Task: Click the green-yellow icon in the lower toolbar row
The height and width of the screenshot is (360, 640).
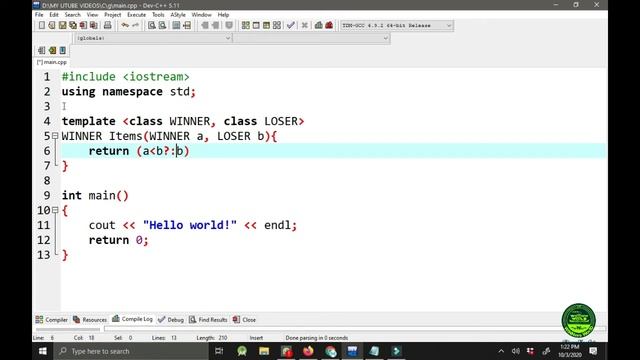Action: coord(52,50)
